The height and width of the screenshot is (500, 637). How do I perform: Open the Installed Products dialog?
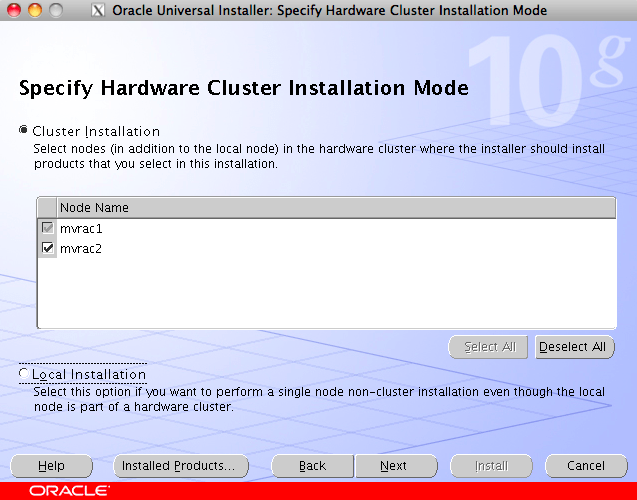pos(178,466)
